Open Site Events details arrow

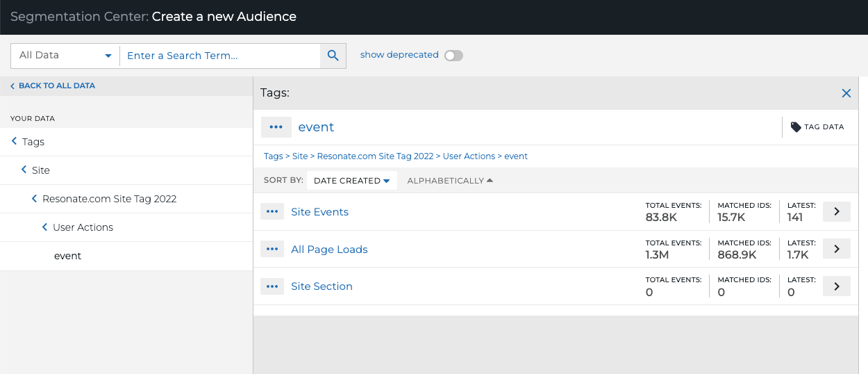(x=837, y=211)
